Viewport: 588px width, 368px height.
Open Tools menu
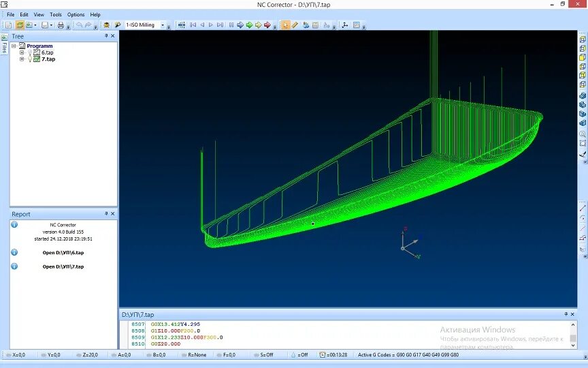click(x=56, y=14)
